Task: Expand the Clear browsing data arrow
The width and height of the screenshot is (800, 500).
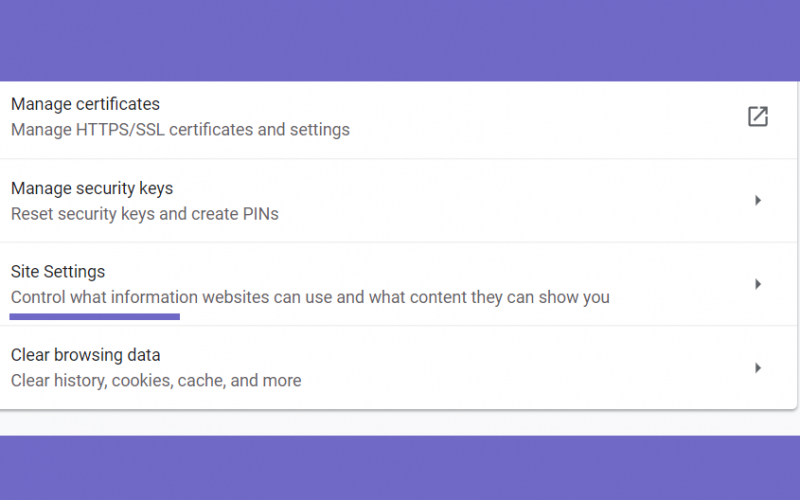Action: coord(758,368)
